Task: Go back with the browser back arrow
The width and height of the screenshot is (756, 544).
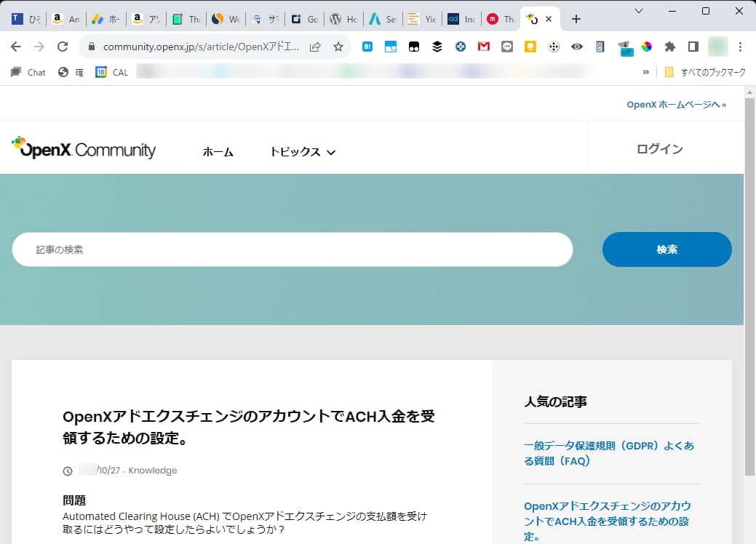Action: tap(16, 47)
